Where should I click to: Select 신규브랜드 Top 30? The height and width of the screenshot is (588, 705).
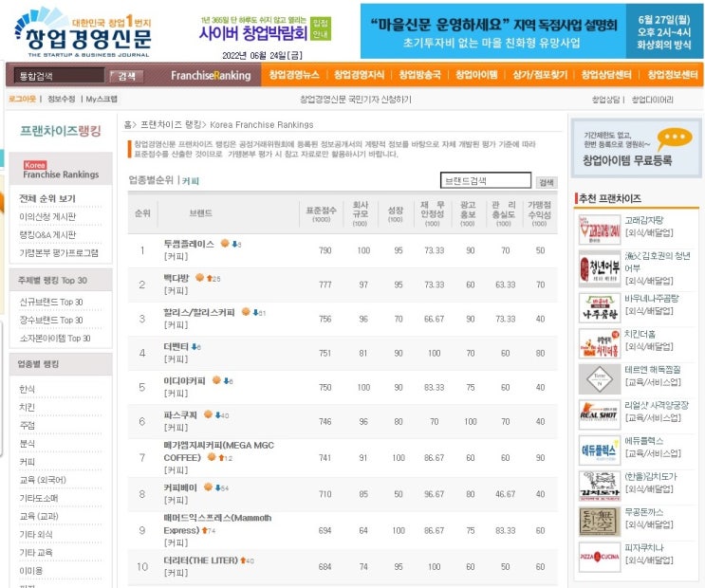(51, 302)
